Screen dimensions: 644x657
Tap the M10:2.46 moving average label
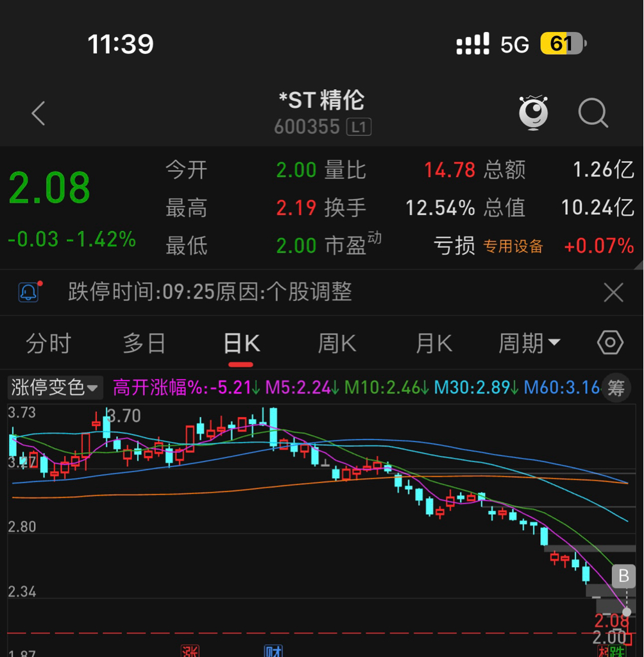[x=386, y=388]
